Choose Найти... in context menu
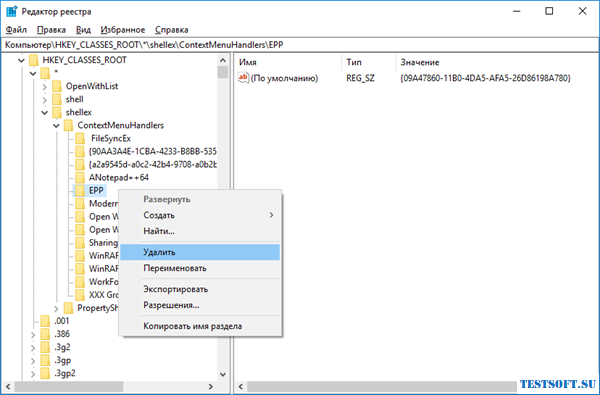600x395 pixels. pos(200,231)
